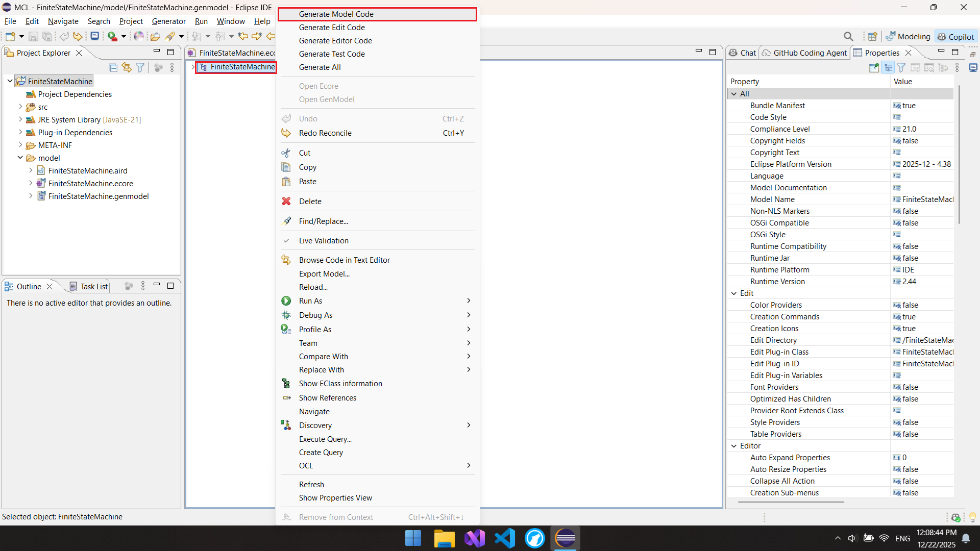Image resolution: width=980 pixels, height=551 pixels.
Task: Switch to the Copilot perspective
Action: coord(956,37)
